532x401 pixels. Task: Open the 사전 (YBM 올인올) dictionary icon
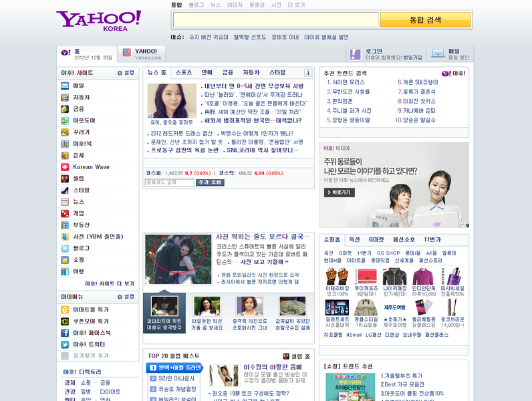click(64, 237)
